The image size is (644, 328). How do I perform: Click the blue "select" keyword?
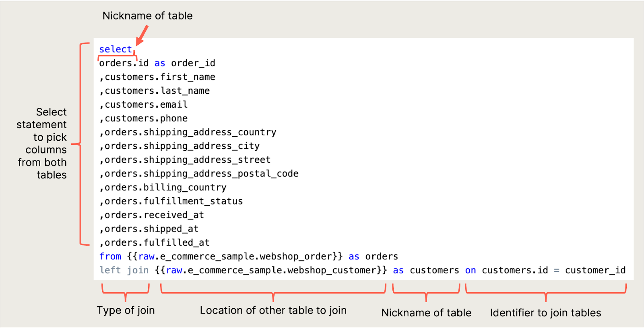(x=116, y=49)
